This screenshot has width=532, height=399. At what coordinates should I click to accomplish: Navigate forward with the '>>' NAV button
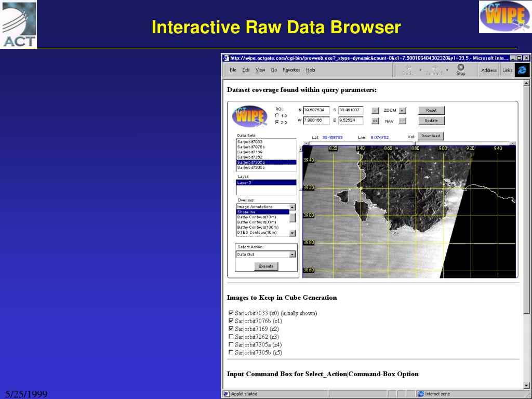402,121
